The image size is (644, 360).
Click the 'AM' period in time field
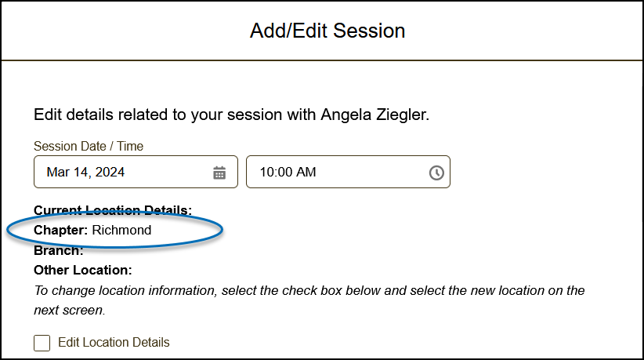click(x=306, y=173)
